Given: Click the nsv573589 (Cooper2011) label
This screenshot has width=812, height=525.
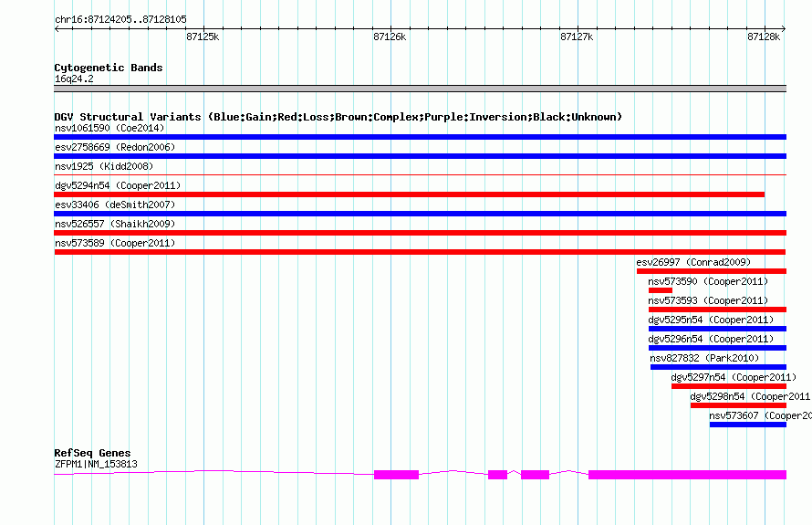Looking at the screenshot, I should 115,243.
